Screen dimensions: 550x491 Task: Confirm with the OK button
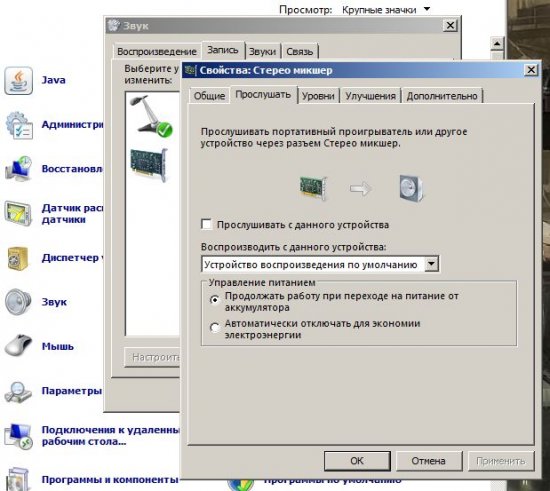click(x=357, y=460)
